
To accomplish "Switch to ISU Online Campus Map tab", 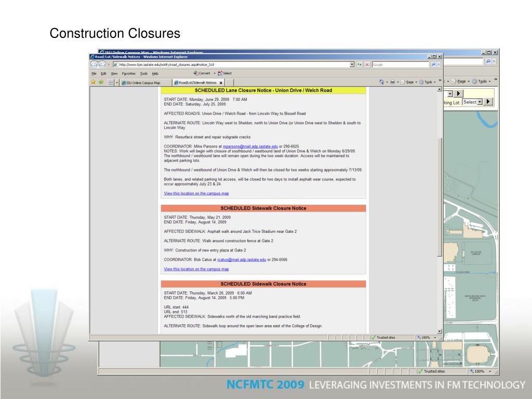I will point(146,83).
